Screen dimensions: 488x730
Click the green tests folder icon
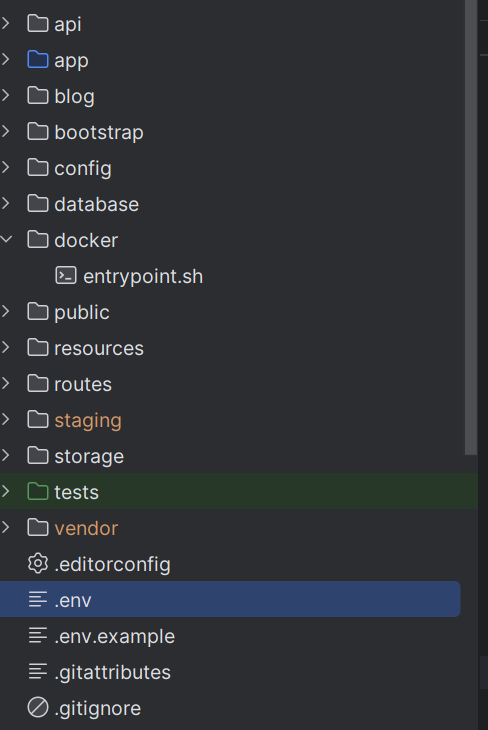click(38, 491)
